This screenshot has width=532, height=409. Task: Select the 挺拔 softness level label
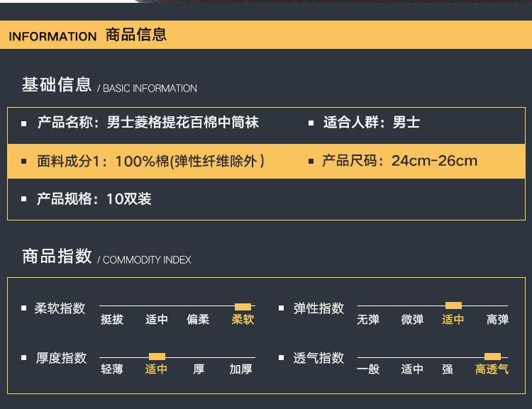(112, 320)
